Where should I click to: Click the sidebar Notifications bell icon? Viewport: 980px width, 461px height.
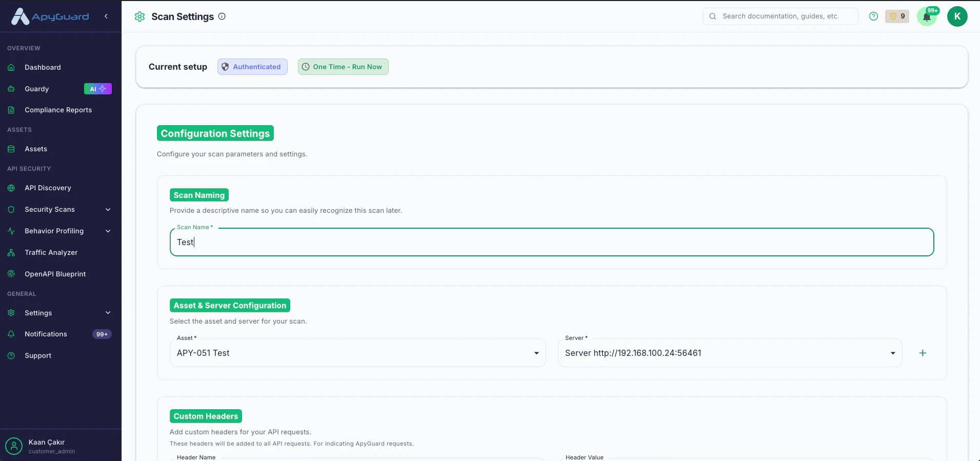point(11,334)
